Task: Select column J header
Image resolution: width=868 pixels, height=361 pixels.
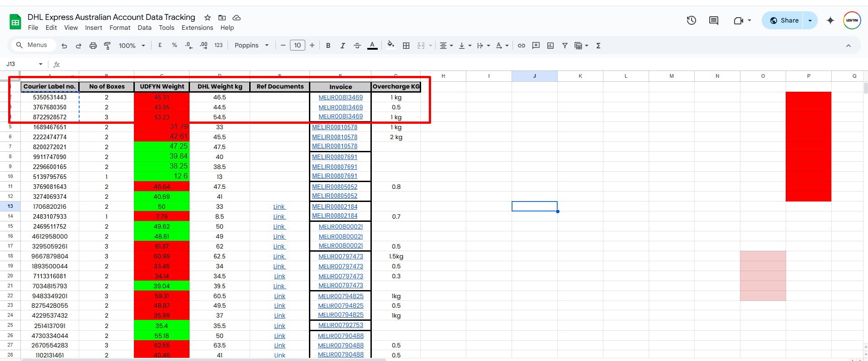Action: (x=535, y=76)
